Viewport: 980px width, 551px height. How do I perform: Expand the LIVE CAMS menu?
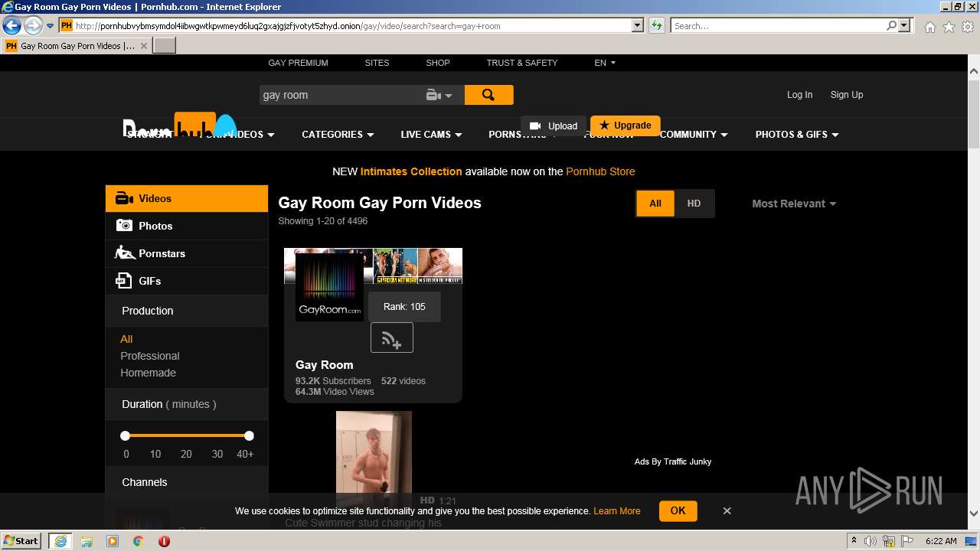coord(431,134)
